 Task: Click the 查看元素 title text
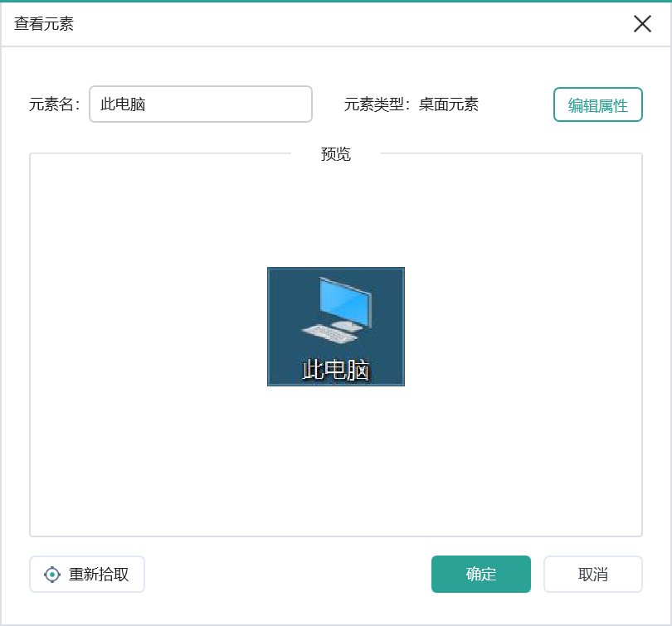tap(44, 23)
